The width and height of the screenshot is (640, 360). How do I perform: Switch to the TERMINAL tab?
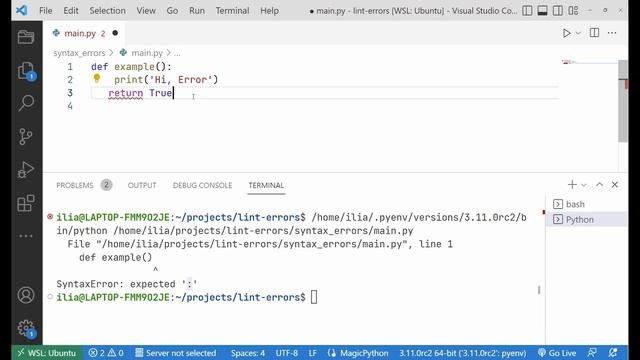click(266, 185)
